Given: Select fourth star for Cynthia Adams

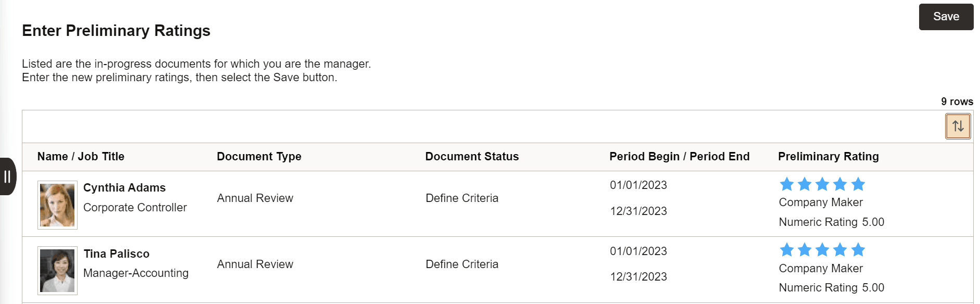Looking at the screenshot, I should pos(840,184).
